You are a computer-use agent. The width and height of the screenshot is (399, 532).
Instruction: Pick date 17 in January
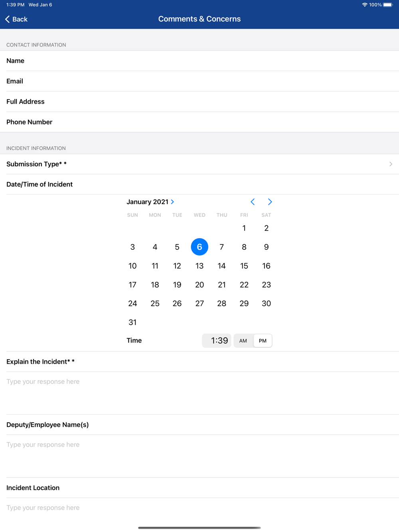[x=132, y=285]
